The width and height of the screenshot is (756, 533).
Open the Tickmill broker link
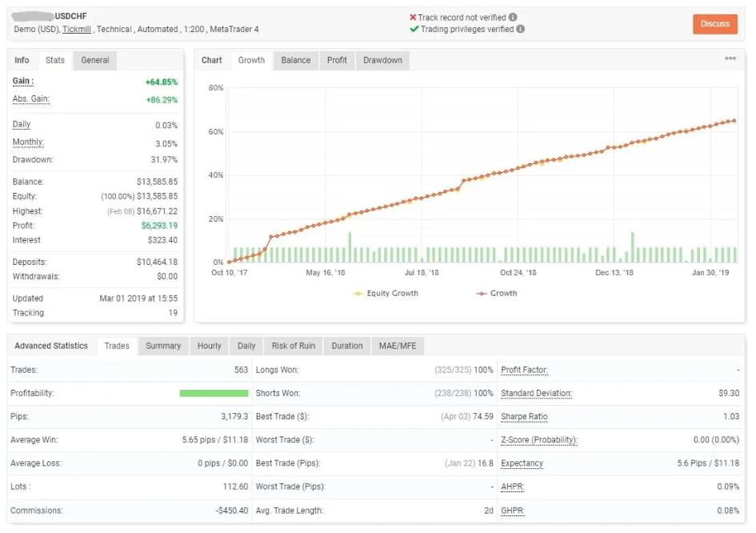(x=77, y=29)
